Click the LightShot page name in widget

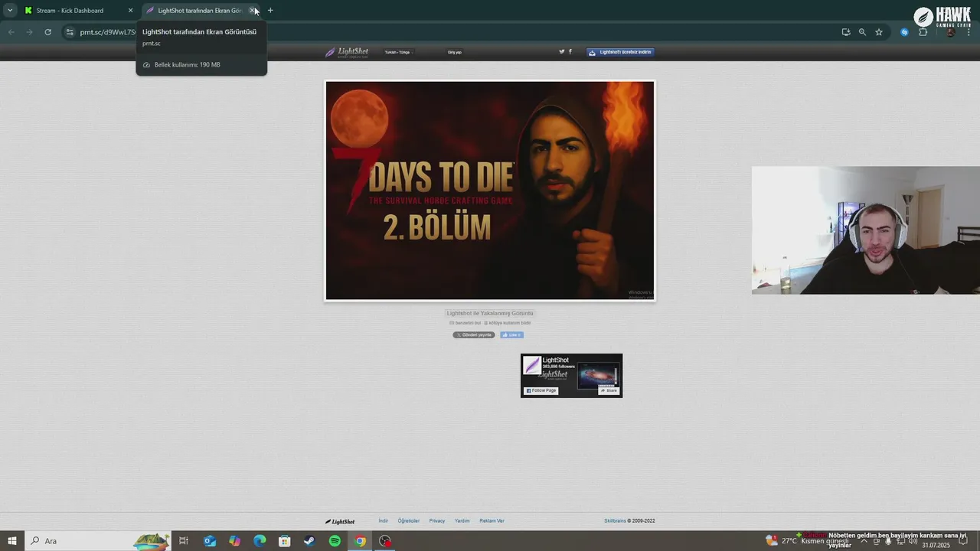pos(556,360)
